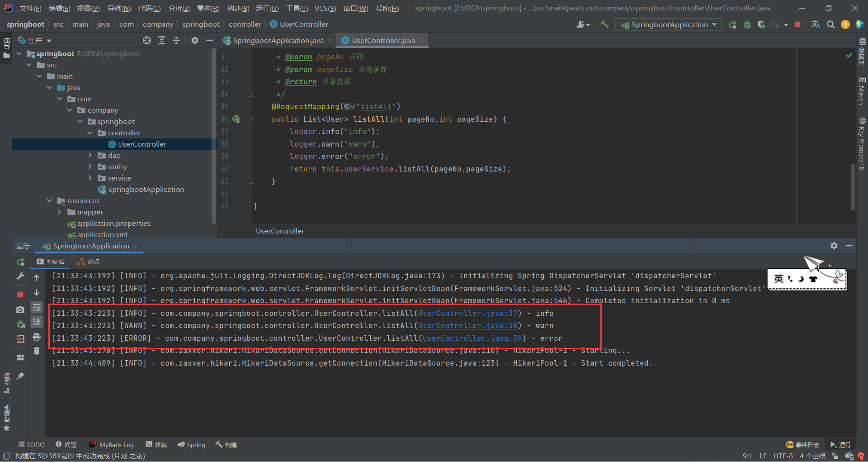Open the translate tool icon

pos(816,24)
